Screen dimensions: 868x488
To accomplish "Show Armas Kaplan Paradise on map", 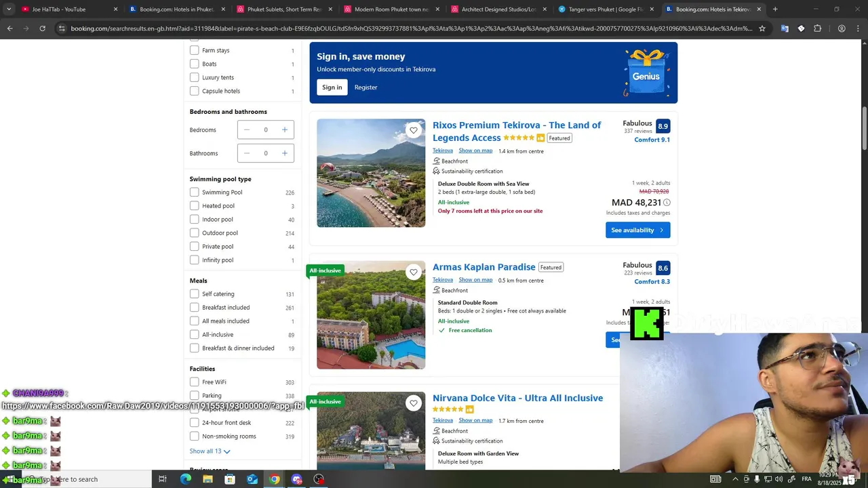I will (x=475, y=279).
